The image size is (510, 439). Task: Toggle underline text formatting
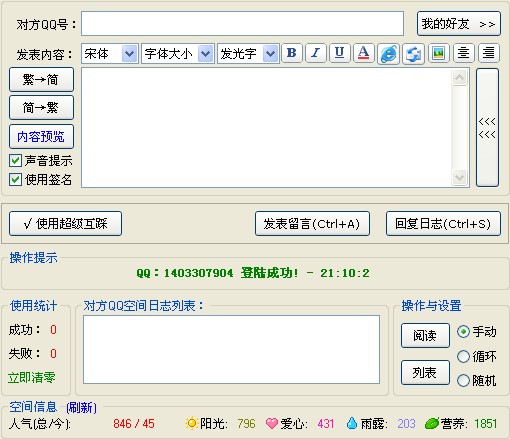point(339,53)
